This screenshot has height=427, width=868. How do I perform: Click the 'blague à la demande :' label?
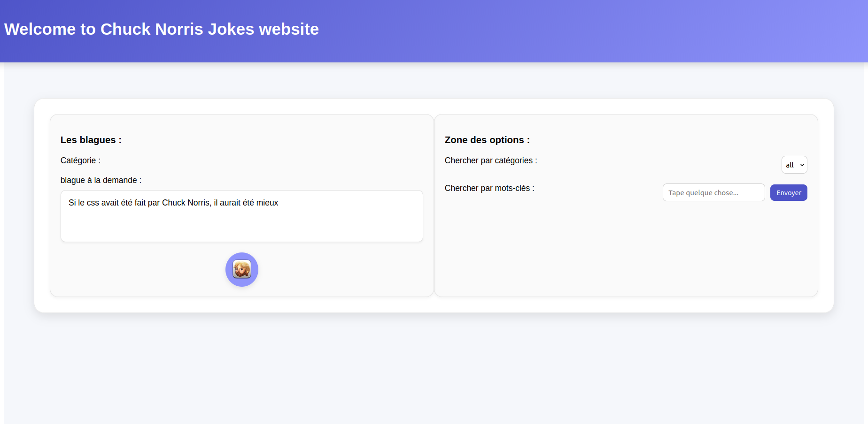point(101,180)
